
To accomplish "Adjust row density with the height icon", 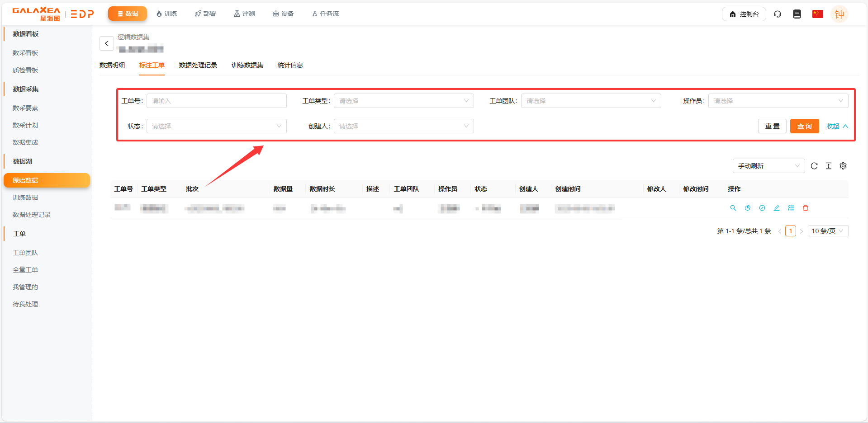I will 829,166.
